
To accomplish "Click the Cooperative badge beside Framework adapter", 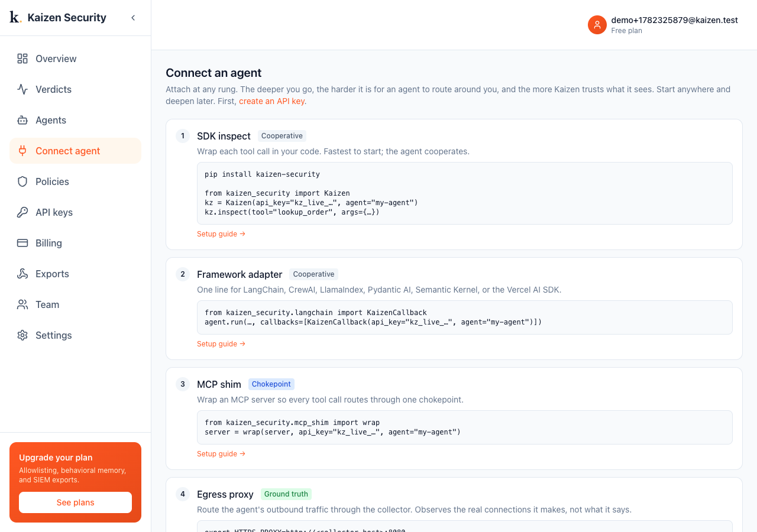I will click(x=313, y=274).
